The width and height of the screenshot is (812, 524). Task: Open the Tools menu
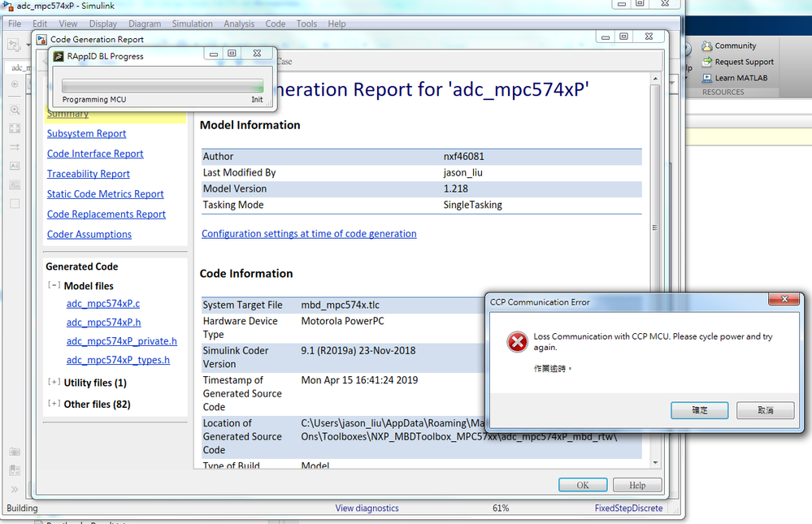pos(306,24)
